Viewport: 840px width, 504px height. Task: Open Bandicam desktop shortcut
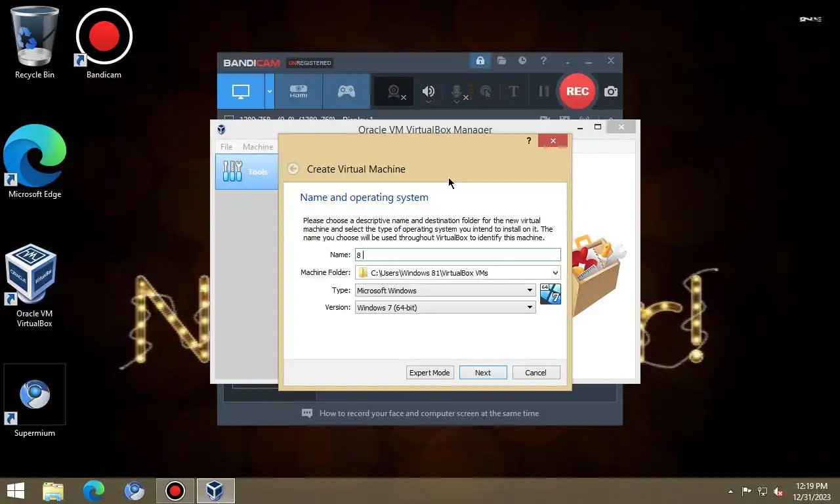tap(104, 43)
